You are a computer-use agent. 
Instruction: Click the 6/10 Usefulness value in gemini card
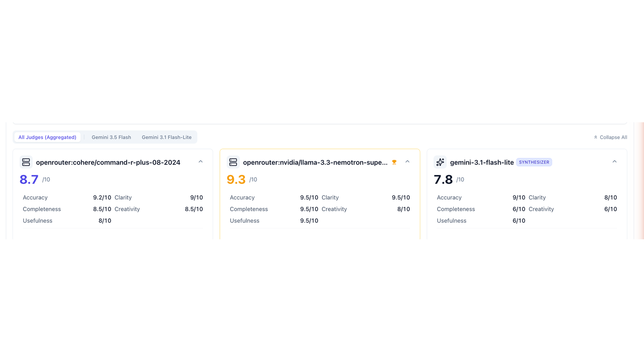pyautogui.click(x=519, y=221)
